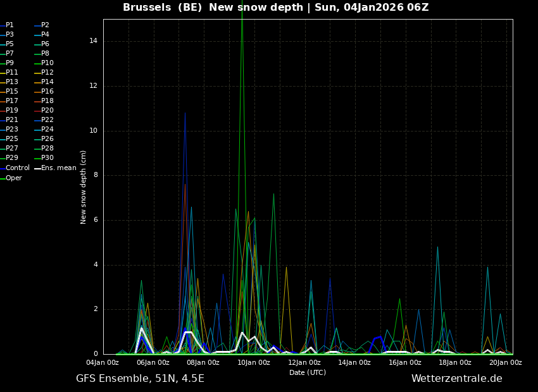Click the y-axis tick label 4

tap(96, 264)
